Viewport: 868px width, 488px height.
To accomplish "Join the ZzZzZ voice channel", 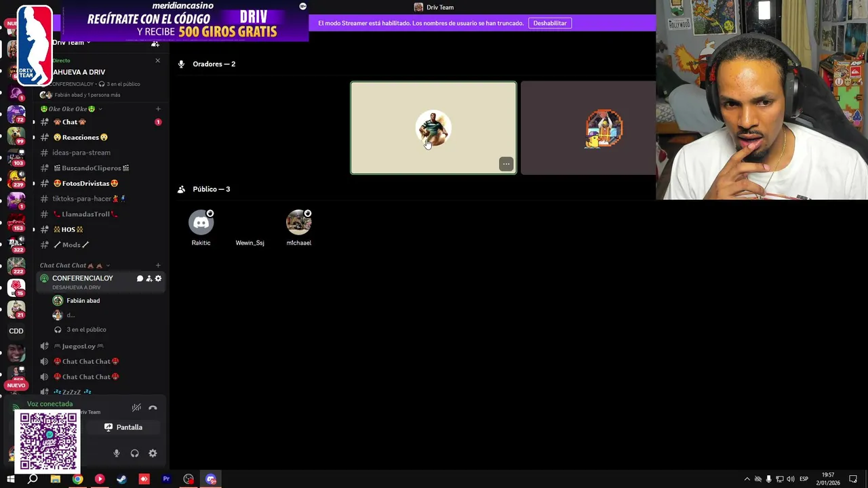I will (100, 392).
